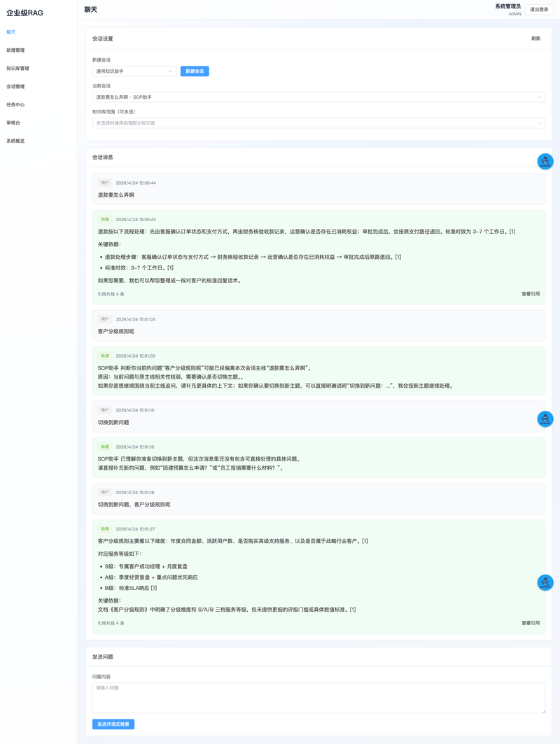
Task: Click 发送并流式检索 button
Action: click(113, 724)
